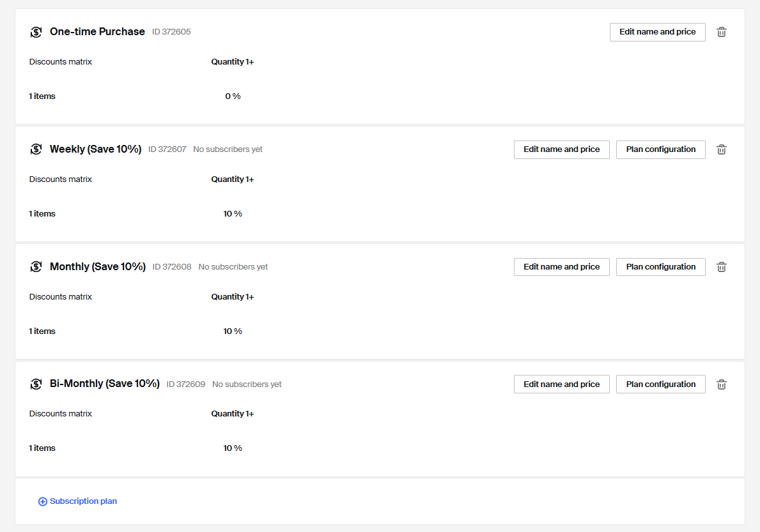Click Bi-Monthly plan's 10 % discount cell
The image size is (760, 532).
[233, 448]
